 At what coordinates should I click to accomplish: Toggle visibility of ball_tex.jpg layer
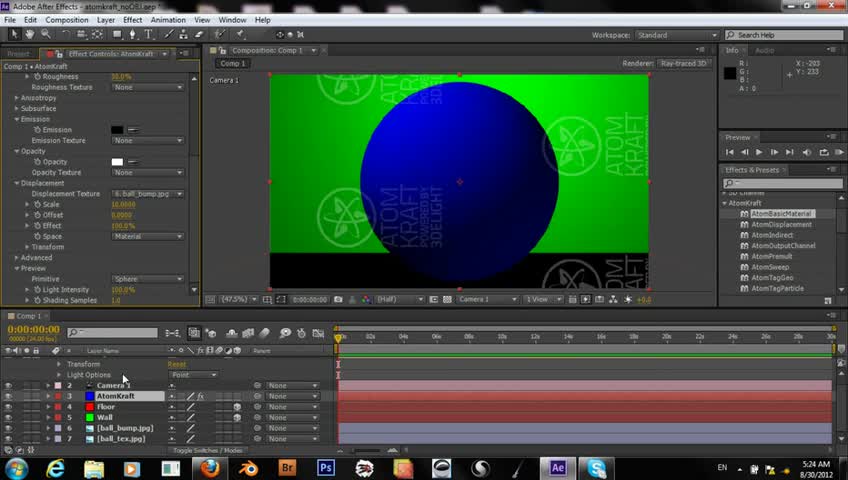pyautogui.click(x=8, y=439)
